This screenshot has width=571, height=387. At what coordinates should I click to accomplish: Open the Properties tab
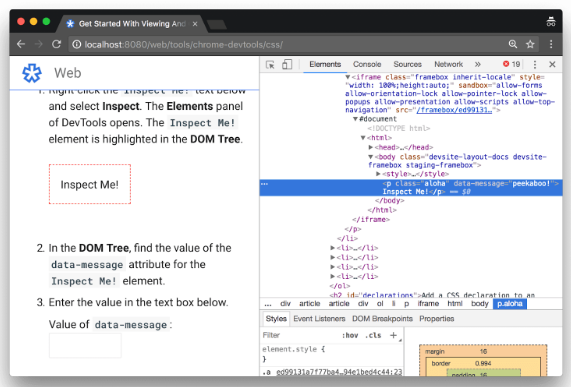[437, 319]
